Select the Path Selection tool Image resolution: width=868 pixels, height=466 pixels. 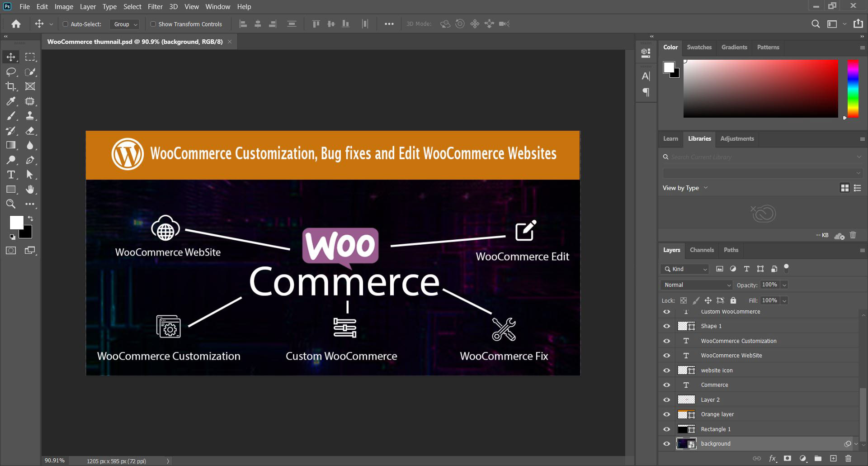(x=30, y=175)
